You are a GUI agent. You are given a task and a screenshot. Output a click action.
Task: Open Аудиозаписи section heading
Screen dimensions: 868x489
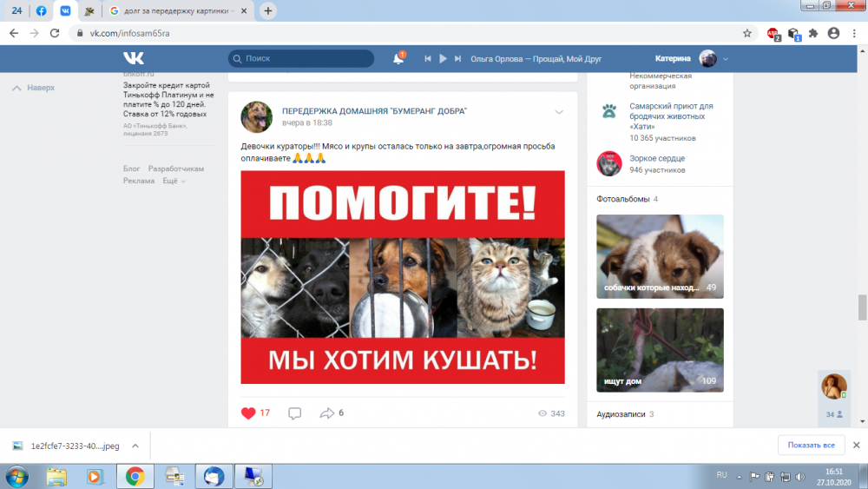coord(621,414)
